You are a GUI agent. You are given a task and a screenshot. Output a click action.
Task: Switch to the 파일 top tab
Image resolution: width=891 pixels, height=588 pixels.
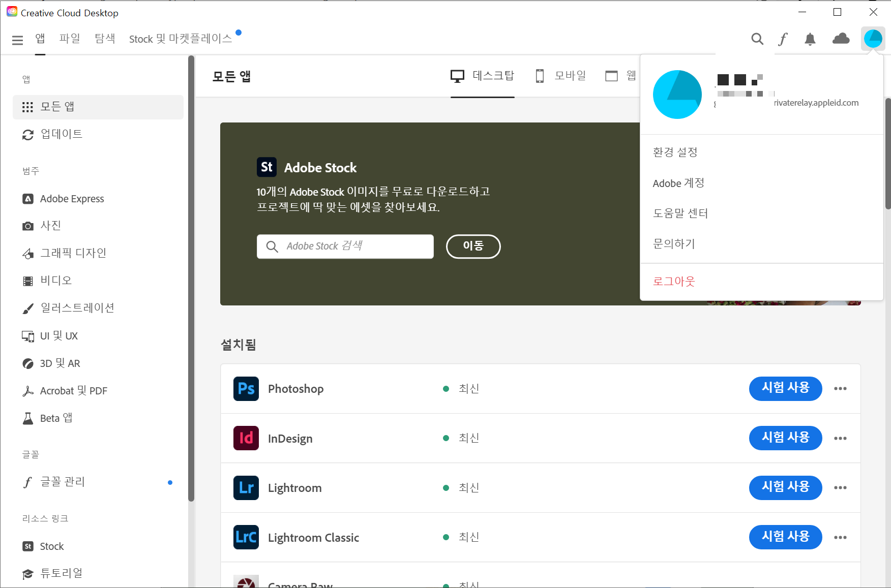click(70, 39)
